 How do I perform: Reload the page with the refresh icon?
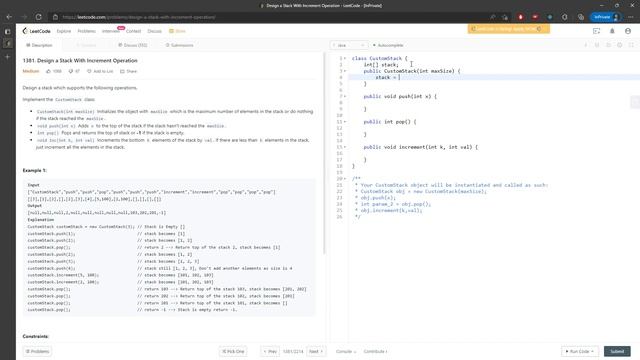coord(38,17)
